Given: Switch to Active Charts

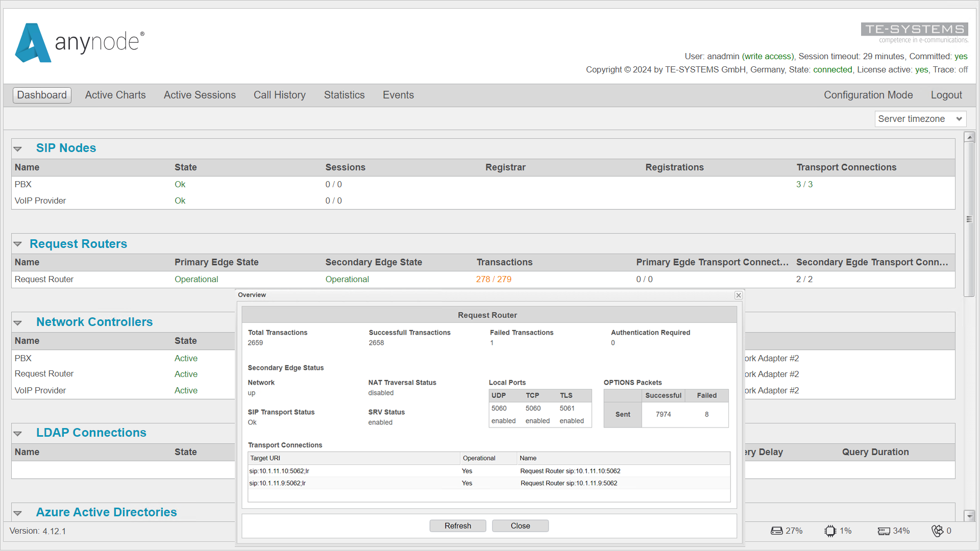Looking at the screenshot, I should coord(115,95).
